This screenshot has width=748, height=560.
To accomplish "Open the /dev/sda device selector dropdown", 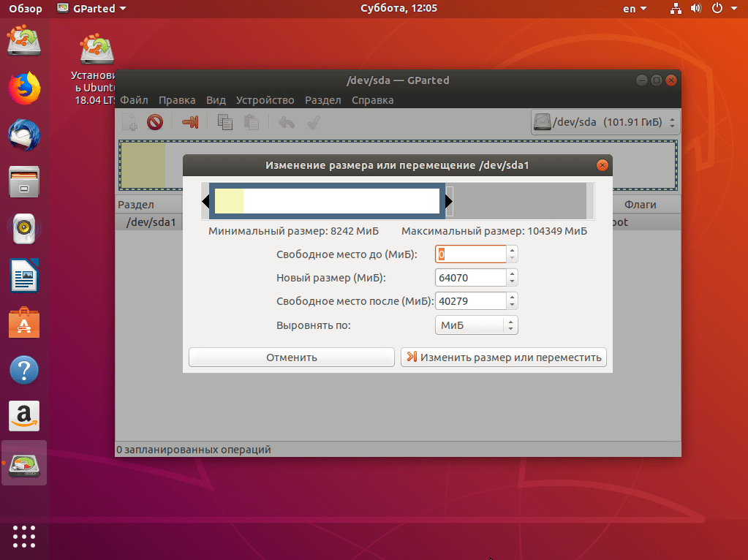I will [605, 122].
